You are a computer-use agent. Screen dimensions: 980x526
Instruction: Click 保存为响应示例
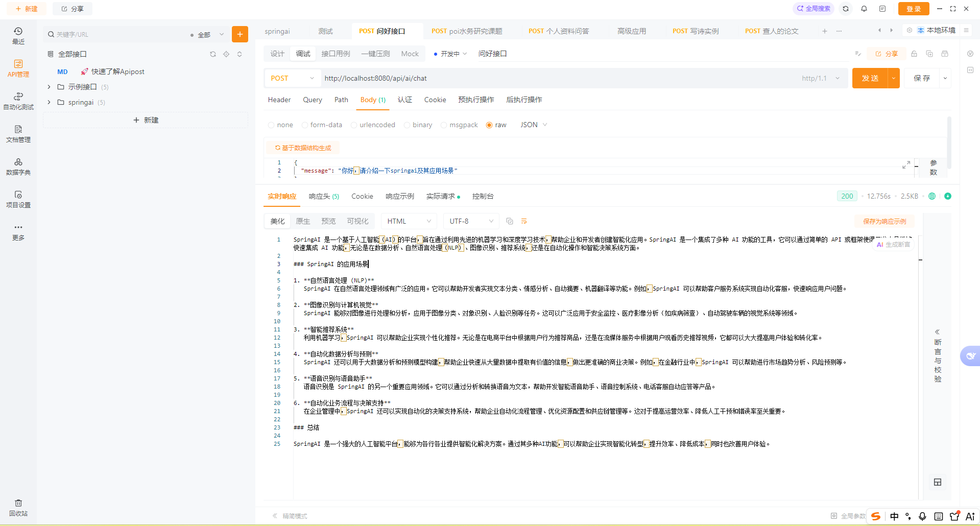coord(885,221)
